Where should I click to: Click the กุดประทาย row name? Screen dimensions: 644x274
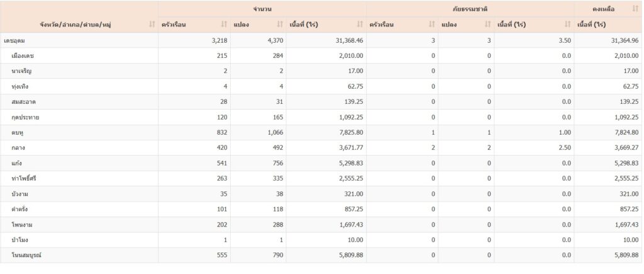coord(25,117)
